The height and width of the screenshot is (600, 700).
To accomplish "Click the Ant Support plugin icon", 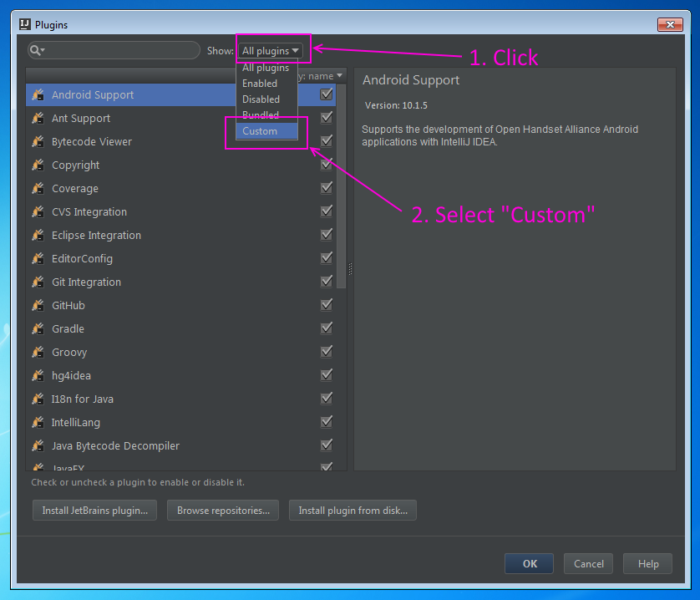I will pyautogui.click(x=38, y=118).
